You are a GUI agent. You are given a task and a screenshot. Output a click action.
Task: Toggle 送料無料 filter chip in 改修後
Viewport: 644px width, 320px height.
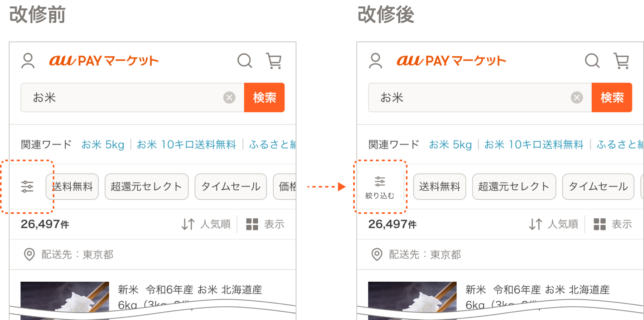pyautogui.click(x=439, y=186)
